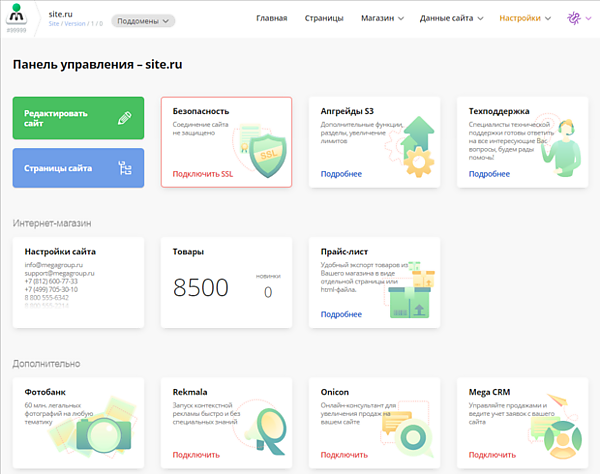Image resolution: width=600 pixels, height=474 pixels.
Task: Click the pencil icon on Редактировать сайт
Action: (x=124, y=118)
